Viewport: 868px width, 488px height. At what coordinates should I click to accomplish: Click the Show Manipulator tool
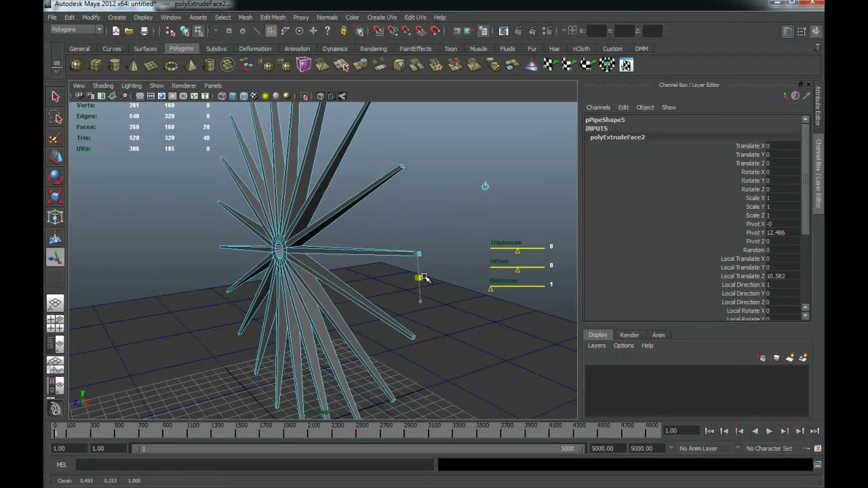coord(56,258)
